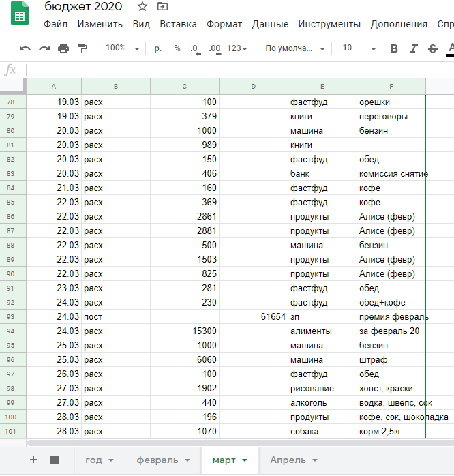Open the Дополнения menu
This screenshot has height=476, width=454.
click(x=399, y=24)
